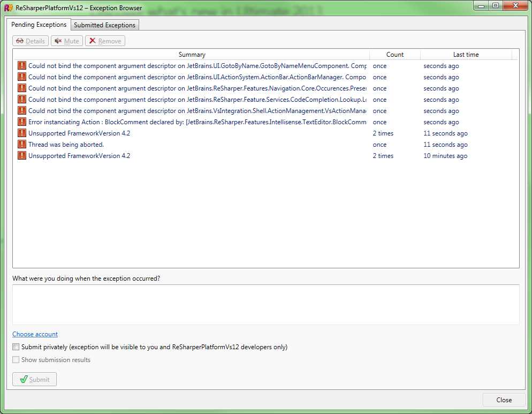This screenshot has height=414, width=532.
Task: Check 'Submit privately' to hide exception from public
Action: [x=16, y=347]
